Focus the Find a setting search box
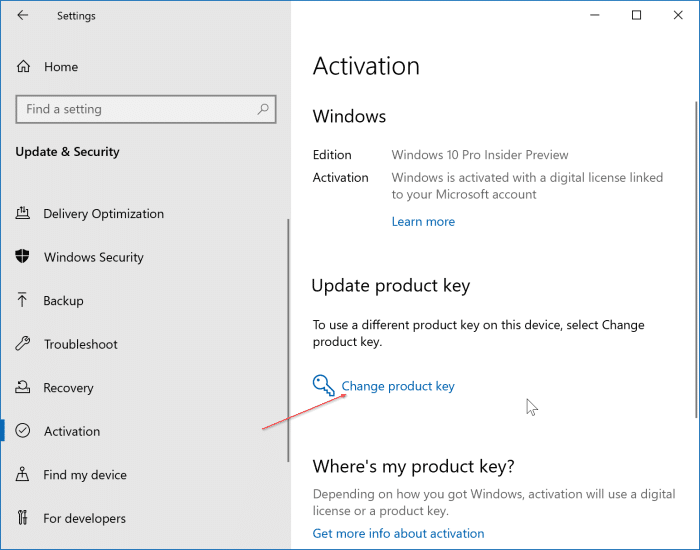The width and height of the screenshot is (700, 550). pyautogui.click(x=146, y=109)
